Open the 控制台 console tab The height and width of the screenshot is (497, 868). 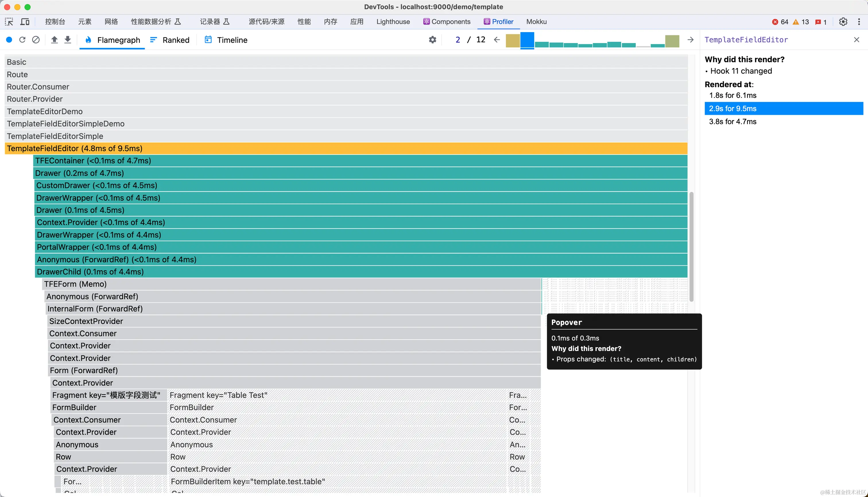pyautogui.click(x=55, y=22)
